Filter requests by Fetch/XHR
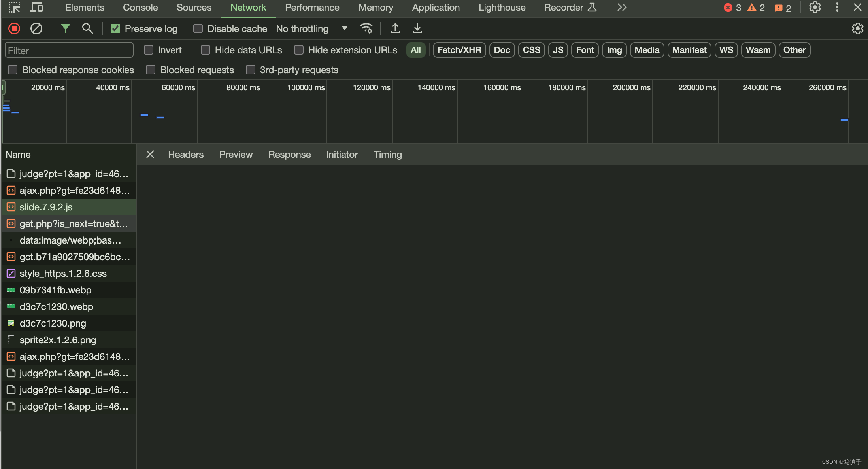868x469 pixels. (459, 50)
